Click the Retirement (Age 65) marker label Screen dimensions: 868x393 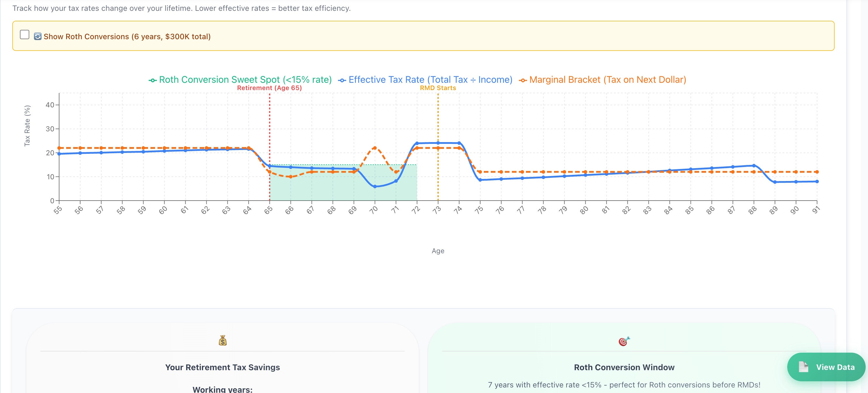(269, 88)
